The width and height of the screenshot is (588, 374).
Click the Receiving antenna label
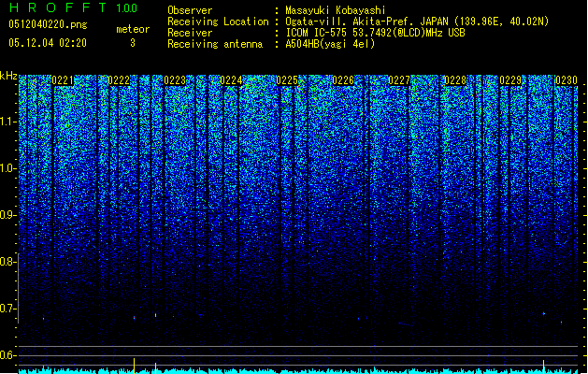(x=215, y=44)
